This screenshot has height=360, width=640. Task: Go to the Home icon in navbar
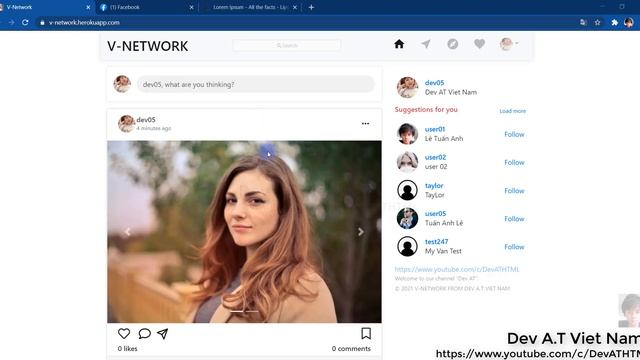(x=399, y=44)
